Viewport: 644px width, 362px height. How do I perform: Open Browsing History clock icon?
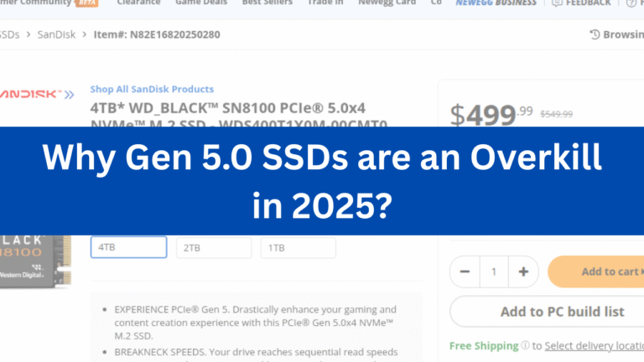click(595, 34)
